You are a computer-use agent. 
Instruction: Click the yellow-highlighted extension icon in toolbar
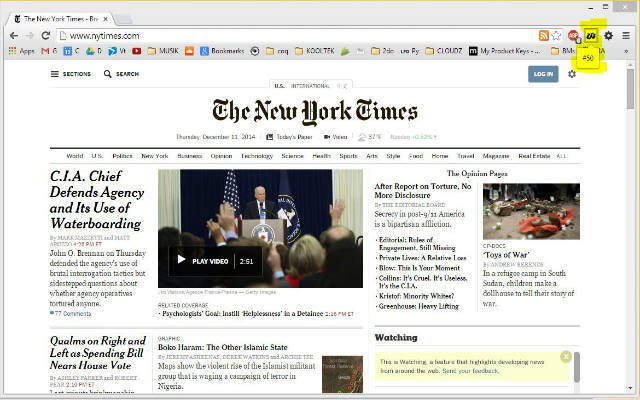coord(591,36)
